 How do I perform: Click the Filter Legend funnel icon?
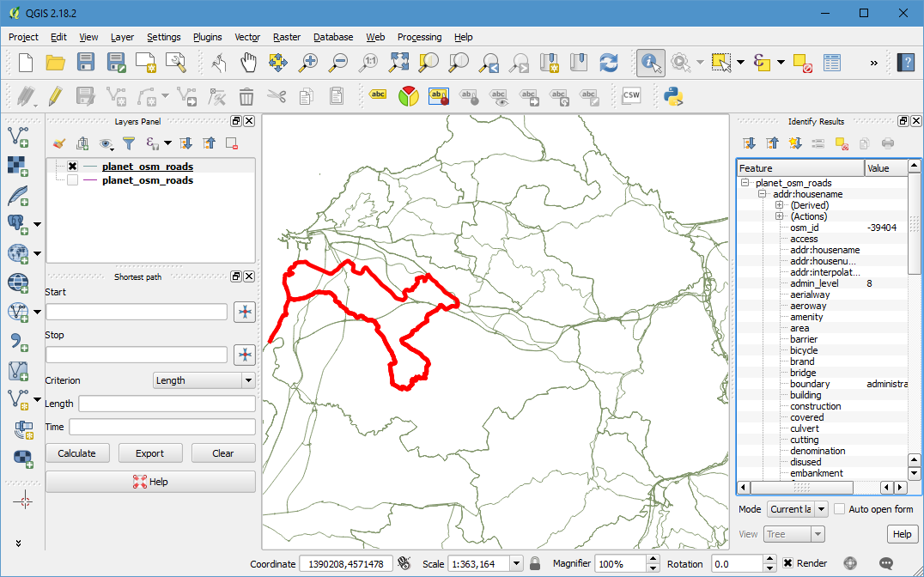pyautogui.click(x=129, y=143)
